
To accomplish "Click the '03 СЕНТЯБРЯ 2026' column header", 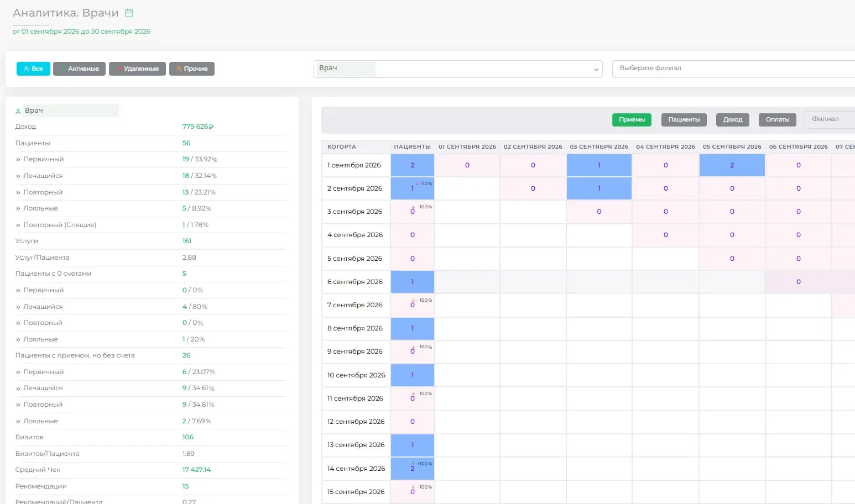I will [x=599, y=147].
